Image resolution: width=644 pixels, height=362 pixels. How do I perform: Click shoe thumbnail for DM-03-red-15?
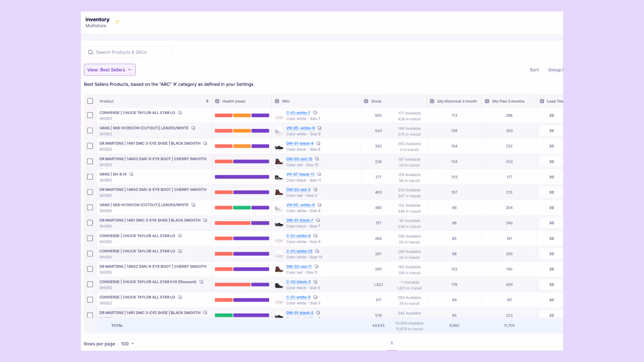pyautogui.click(x=279, y=162)
